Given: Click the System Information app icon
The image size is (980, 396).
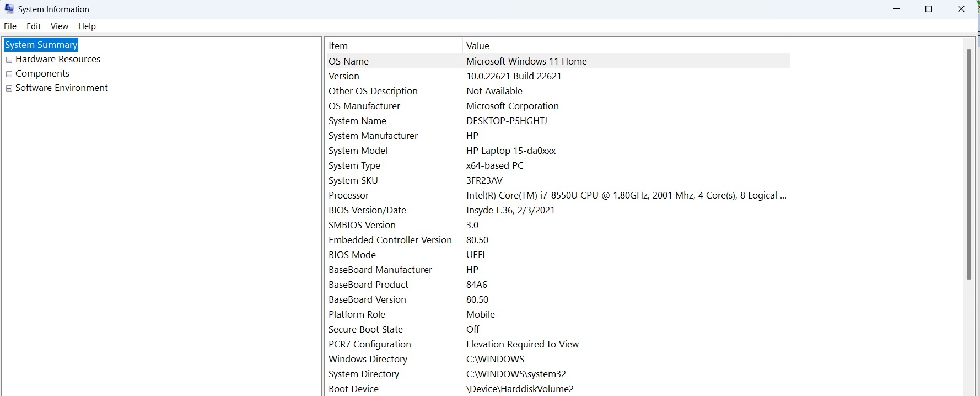Looking at the screenshot, I should point(9,9).
